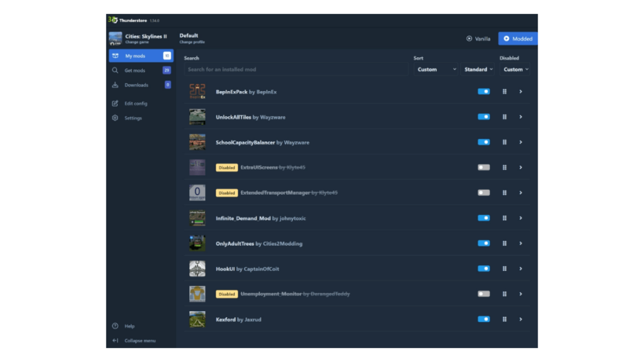The width and height of the screenshot is (644, 362).
Task: Click the Settings gear icon
Action: pyautogui.click(x=115, y=118)
